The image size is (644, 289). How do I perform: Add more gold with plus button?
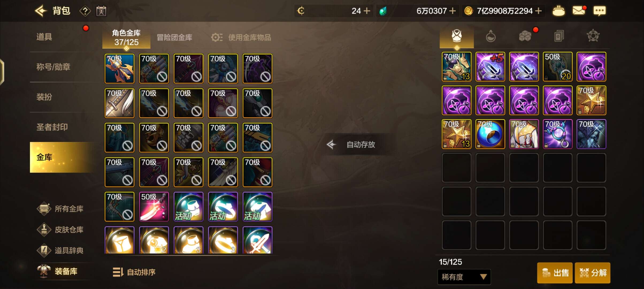539,11
